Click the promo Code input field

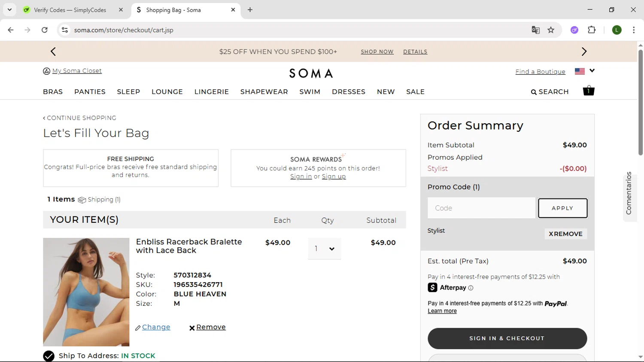click(481, 208)
